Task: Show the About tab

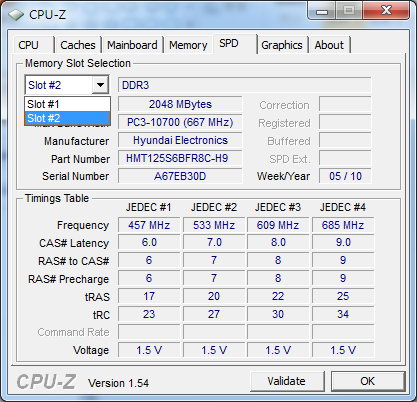Action: 329,45
